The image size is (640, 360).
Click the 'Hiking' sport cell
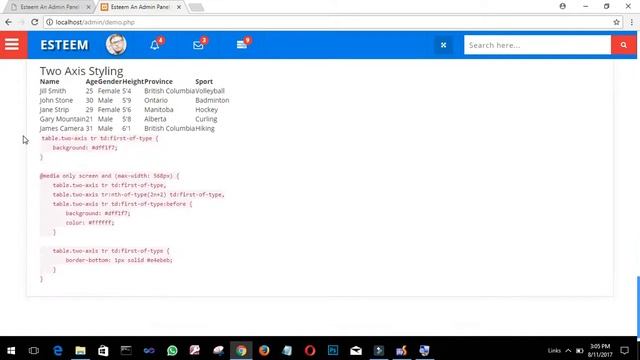tap(205, 129)
